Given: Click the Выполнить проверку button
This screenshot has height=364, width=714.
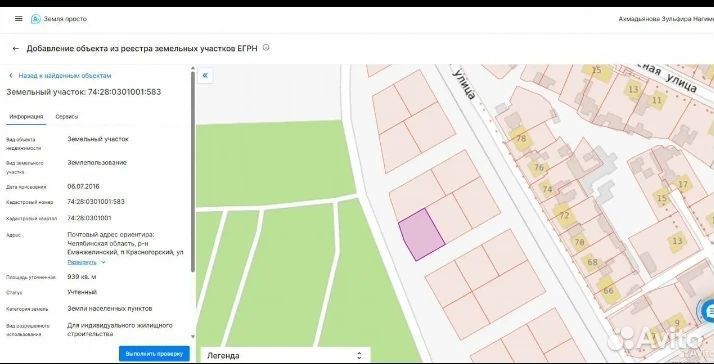Looking at the screenshot, I should tap(154, 354).
